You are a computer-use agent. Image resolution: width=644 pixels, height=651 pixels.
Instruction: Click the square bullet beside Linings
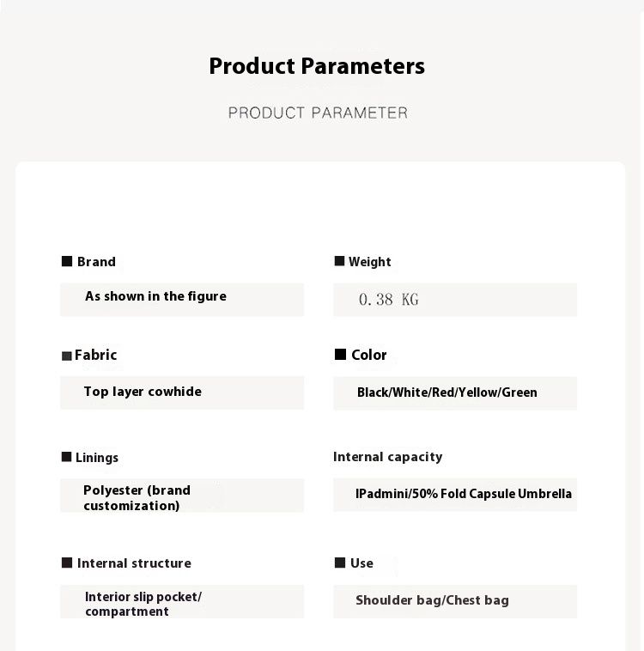pyautogui.click(x=67, y=457)
